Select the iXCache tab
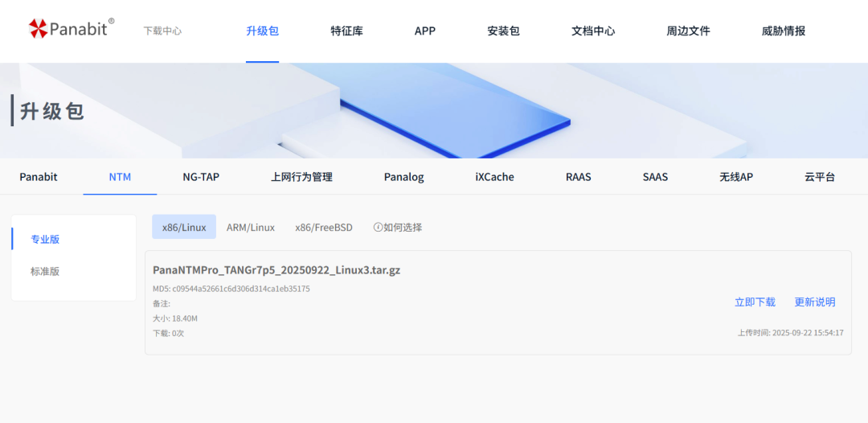The width and height of the screenshot is (868, 423). click(x=494, y=177)
